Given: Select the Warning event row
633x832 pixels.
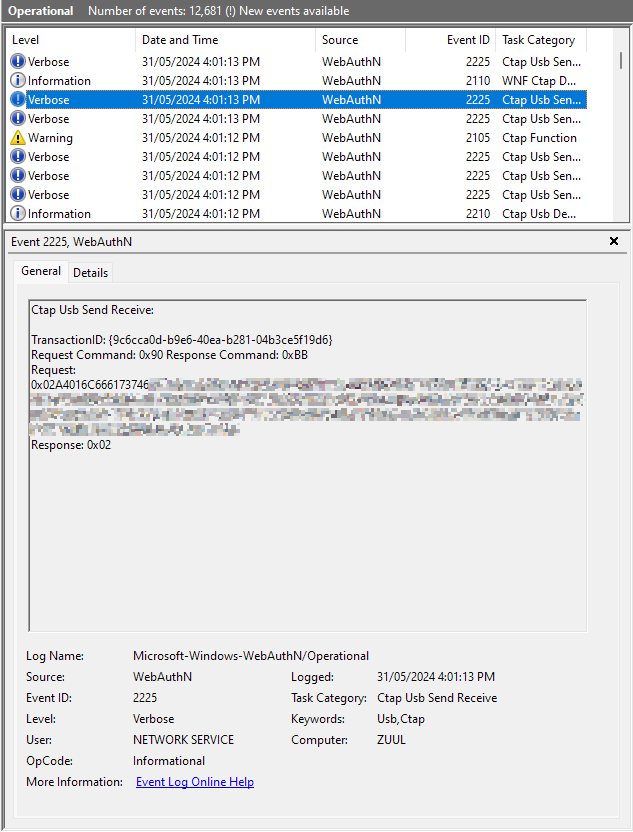Looking at the screenshot, I should click(296, 138).
